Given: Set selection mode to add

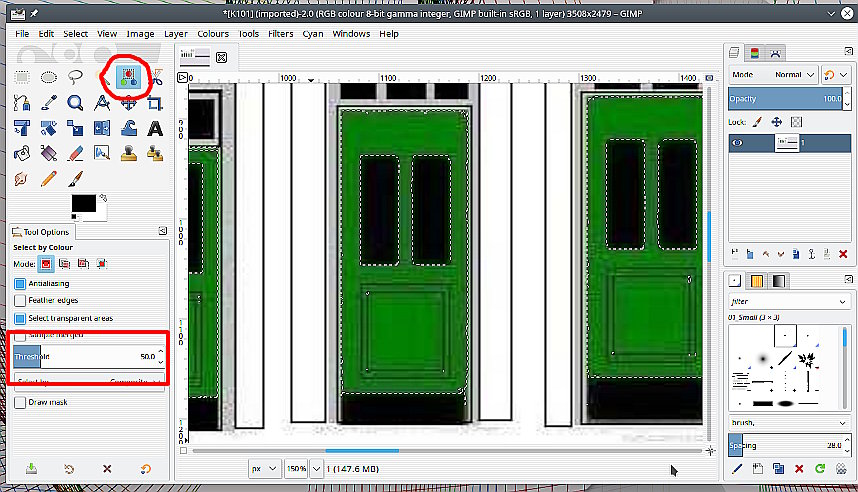Looking at the screenshot, I should click(65, 264).
